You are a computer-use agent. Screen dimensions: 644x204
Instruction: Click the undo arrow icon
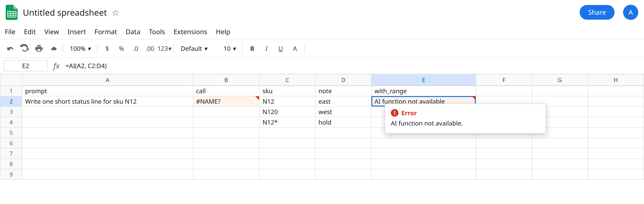[10, 49]
